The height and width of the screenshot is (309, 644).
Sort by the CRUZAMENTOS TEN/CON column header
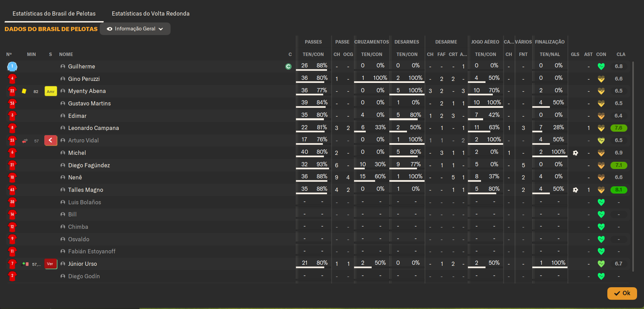(372, 54)
